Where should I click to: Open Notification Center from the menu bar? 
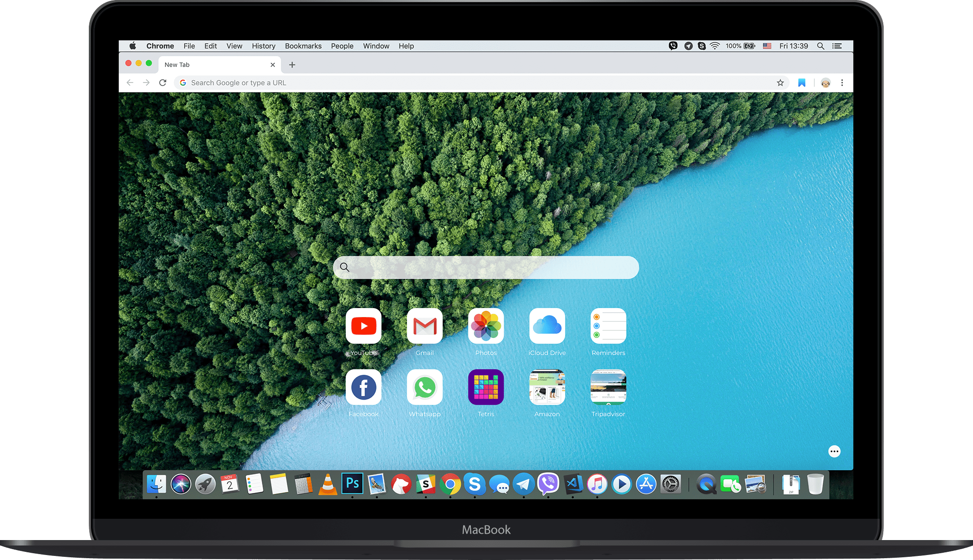click(x=837, y=46)
